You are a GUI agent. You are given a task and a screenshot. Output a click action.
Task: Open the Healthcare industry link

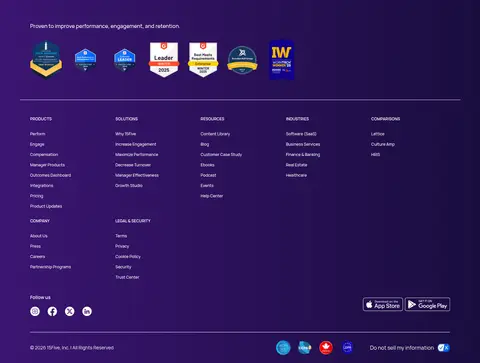point(296,175)
